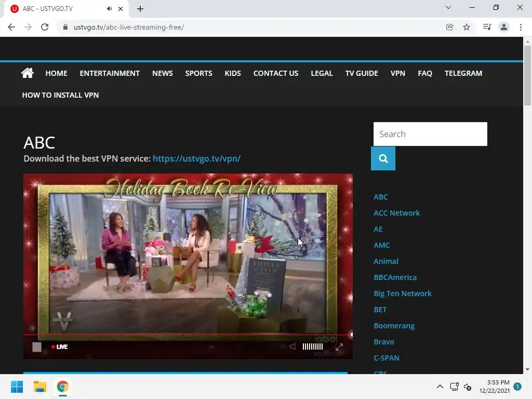Open the NEWS menu item
532x399 pixels.
163,73
